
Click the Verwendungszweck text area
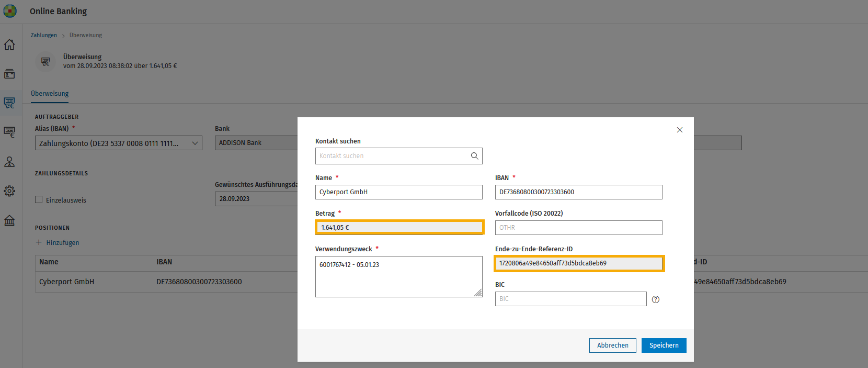(x=399, y=276)
